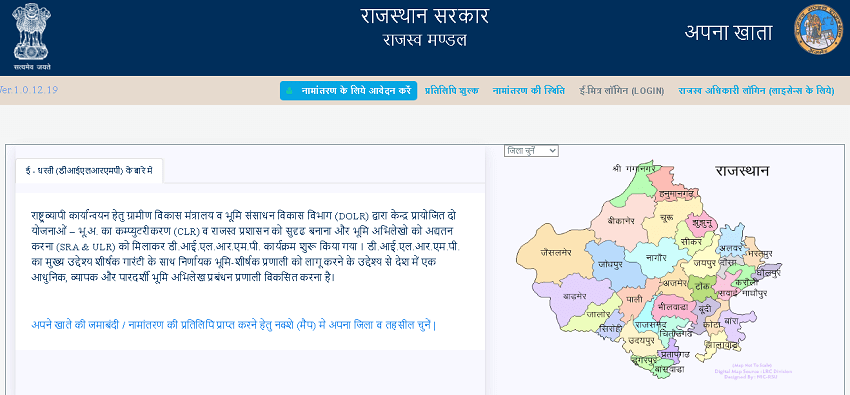The image size is (850, 395).
Task: Click the blue अपने खाते की जमाबंदी instruction line
Action: (x=234, y=326)
